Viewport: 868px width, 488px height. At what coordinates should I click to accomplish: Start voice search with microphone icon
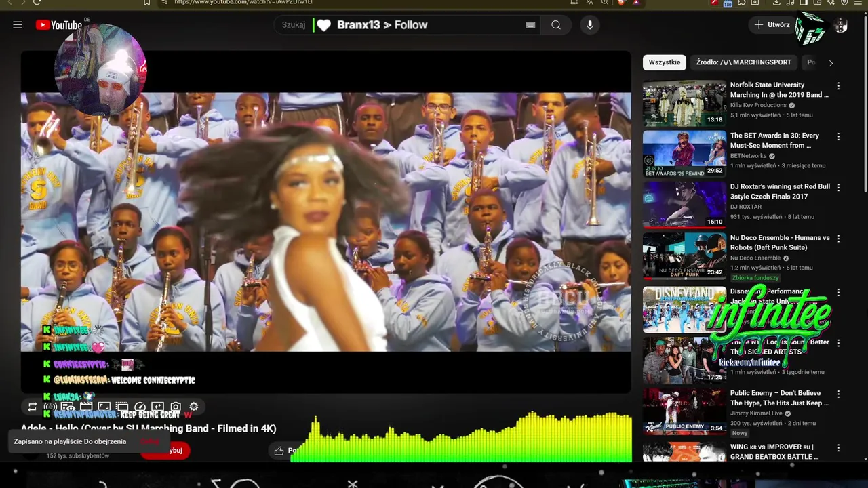pos(590,25)
